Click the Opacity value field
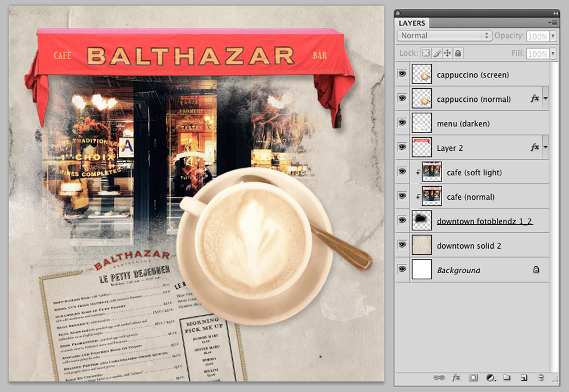Viewport: 569px width, 392px height. [538, 36]
